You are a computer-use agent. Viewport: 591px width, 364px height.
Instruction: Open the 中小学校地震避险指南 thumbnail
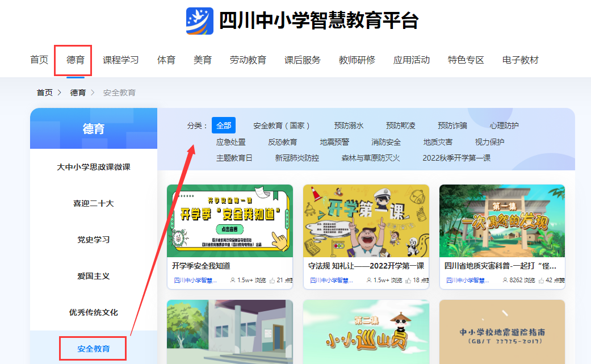coord(502,332)
